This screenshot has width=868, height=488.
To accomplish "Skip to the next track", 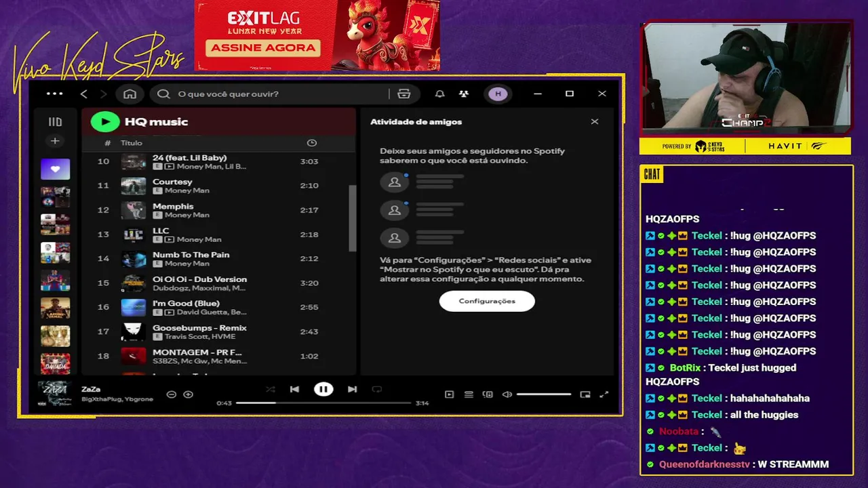I will tap(352, 389).
